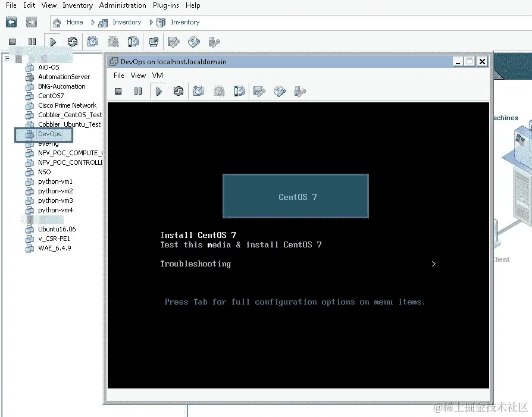Select DevOps virtual machine in tree
The width and height of the screenshot is (532, 417).
[x=49, y=134]
